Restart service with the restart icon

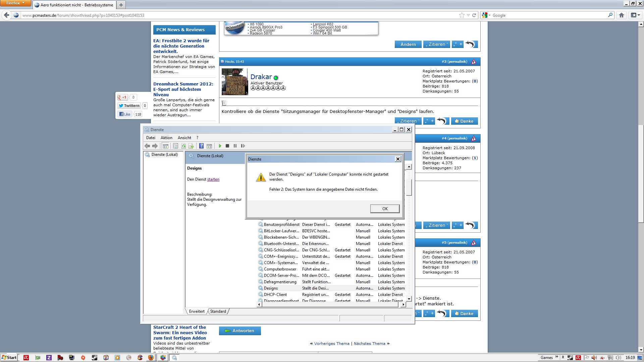coord(243,146)
